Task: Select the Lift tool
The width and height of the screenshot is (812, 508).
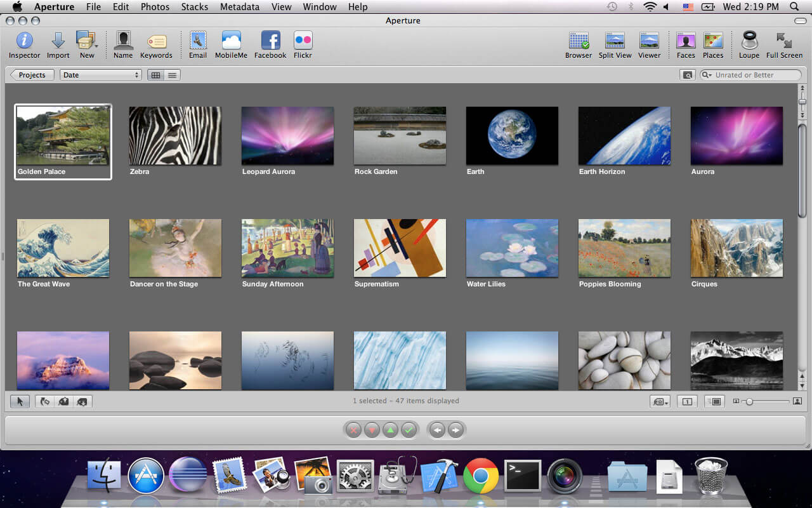Action: coord(63,401)
